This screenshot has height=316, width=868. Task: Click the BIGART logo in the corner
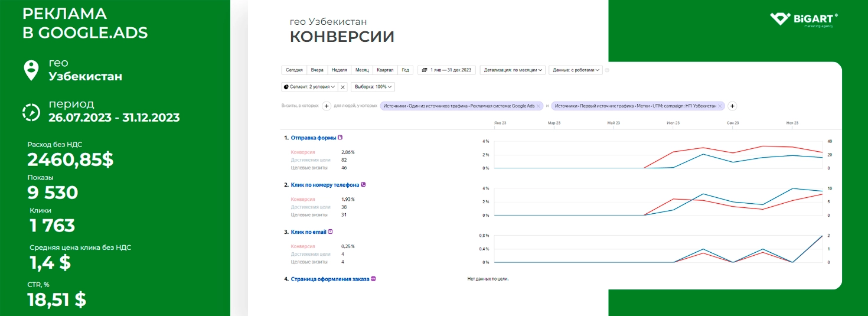tap(804, 20)
